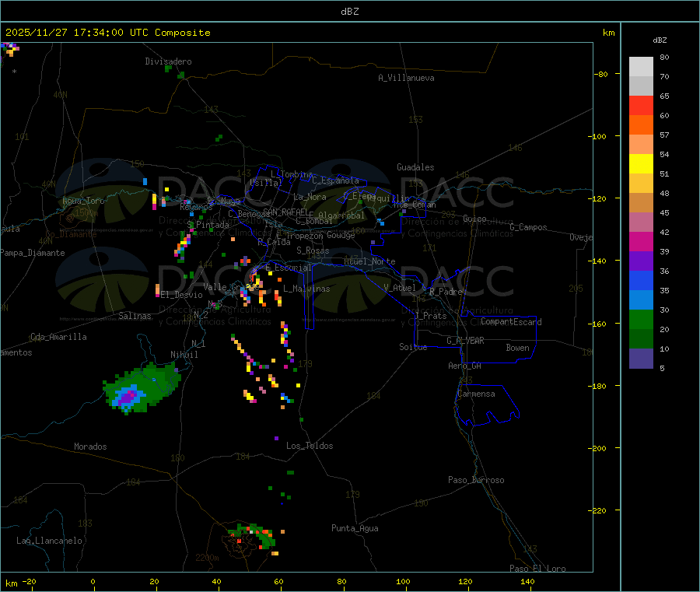Click the Morados location label

(x=91, y=447)
